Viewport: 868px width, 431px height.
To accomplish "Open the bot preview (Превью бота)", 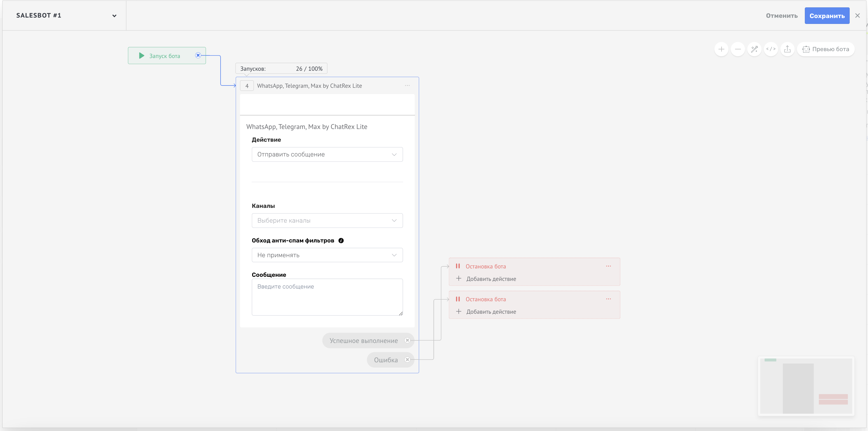I will pyautogui.click(x=826, y=49).
